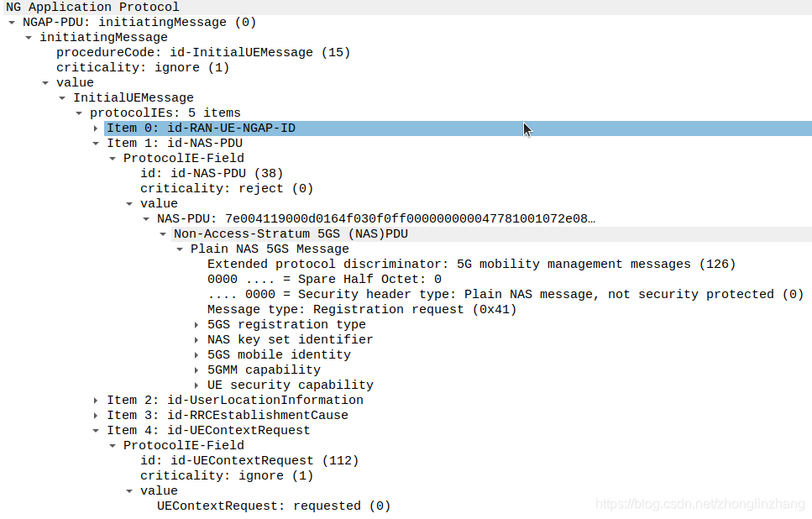Expand 5GS mobile identity
Screen dimensions: 812x519
[x=196, y=354]
